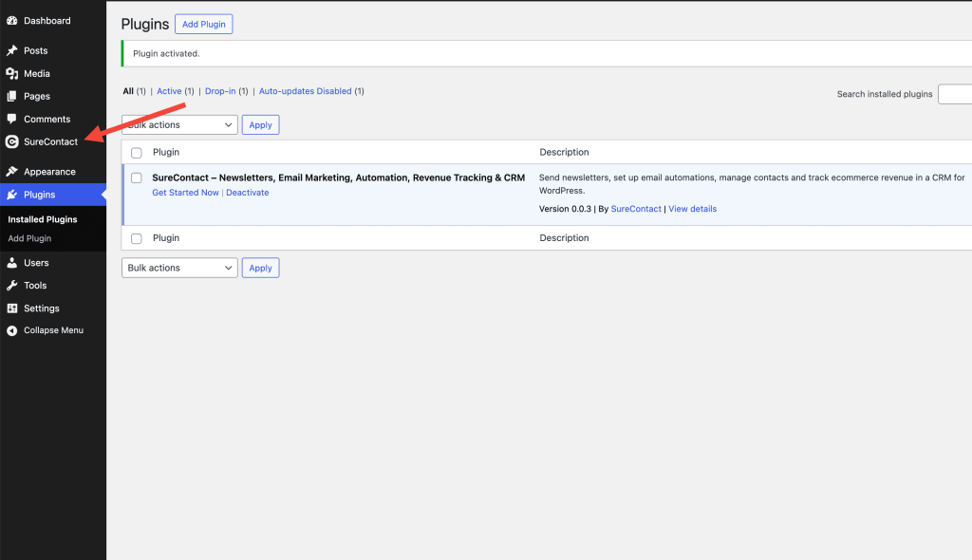Toggle the select-all checkbox in table footer

pyautogui.click(x=137, y=238)
